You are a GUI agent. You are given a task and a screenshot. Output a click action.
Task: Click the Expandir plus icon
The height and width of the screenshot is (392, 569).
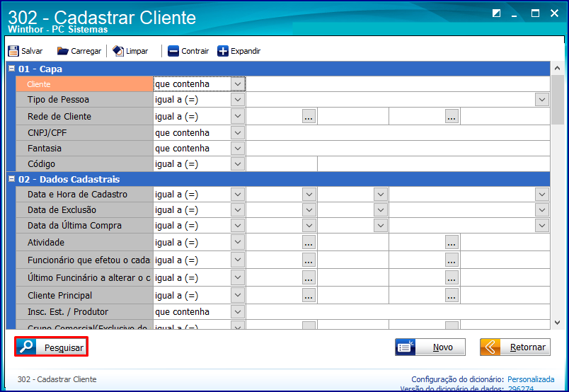pyautogui.click(x=223, y=51)
